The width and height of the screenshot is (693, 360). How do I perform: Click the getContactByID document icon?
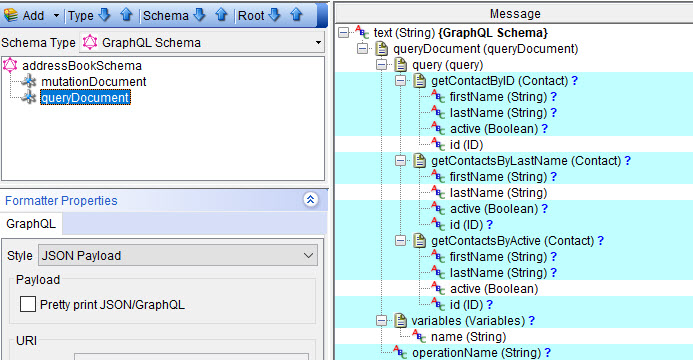click(419, 80)
